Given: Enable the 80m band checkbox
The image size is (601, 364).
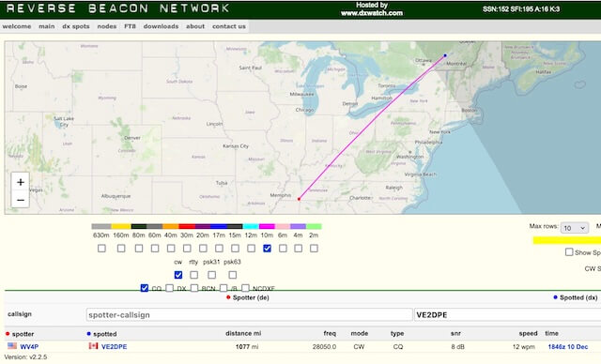Looking at the screenshot, I should pyautogui.click(x=139, y=249).
